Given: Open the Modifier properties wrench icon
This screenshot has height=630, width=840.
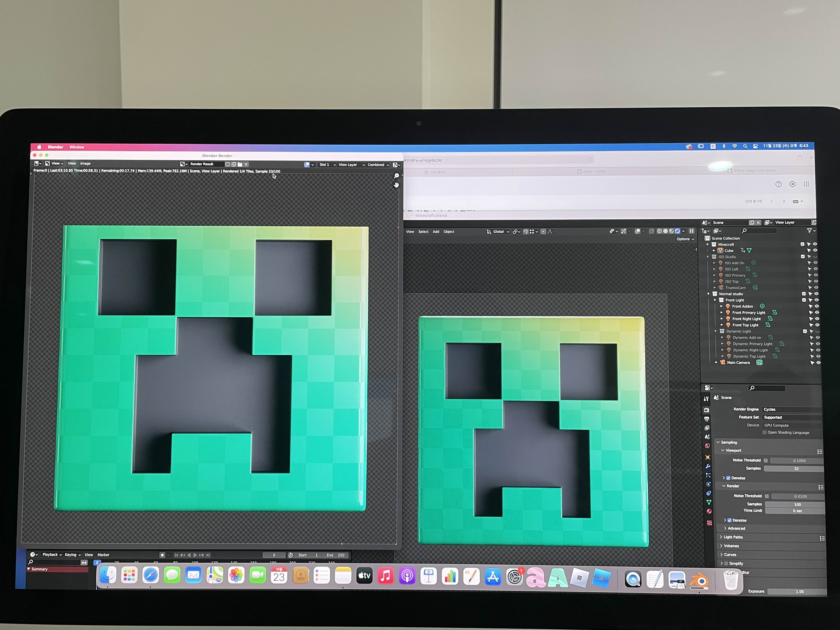Looking at the screenshot, I should coord(708,466).
